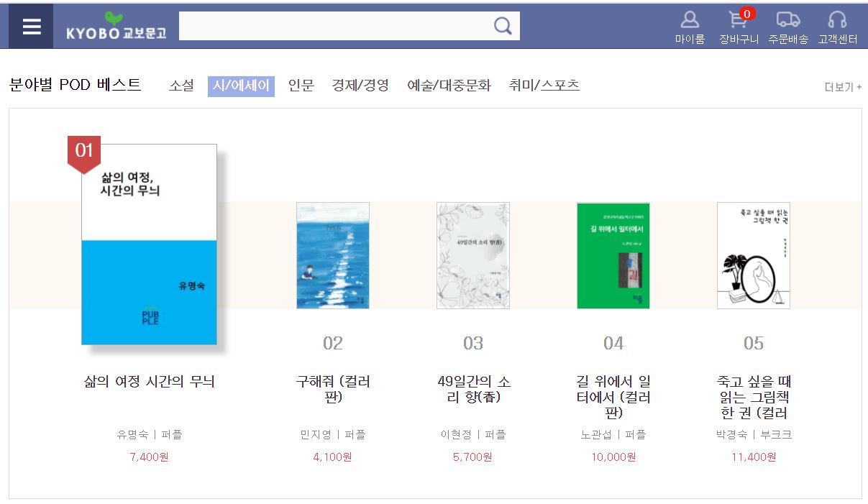The height and width of the screenshot is (504, 868).
Task: Select the 취미/스포츠 tab
Action: coord(544,86)
